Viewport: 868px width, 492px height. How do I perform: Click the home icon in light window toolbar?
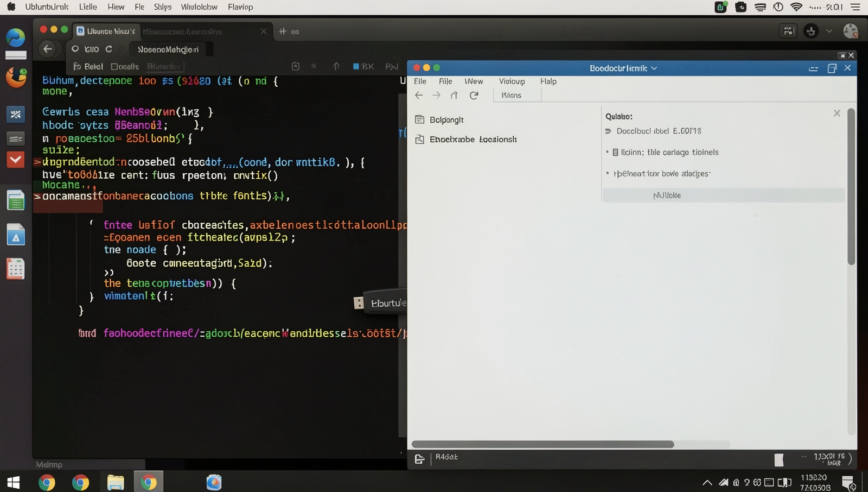[x=454, y=95]
